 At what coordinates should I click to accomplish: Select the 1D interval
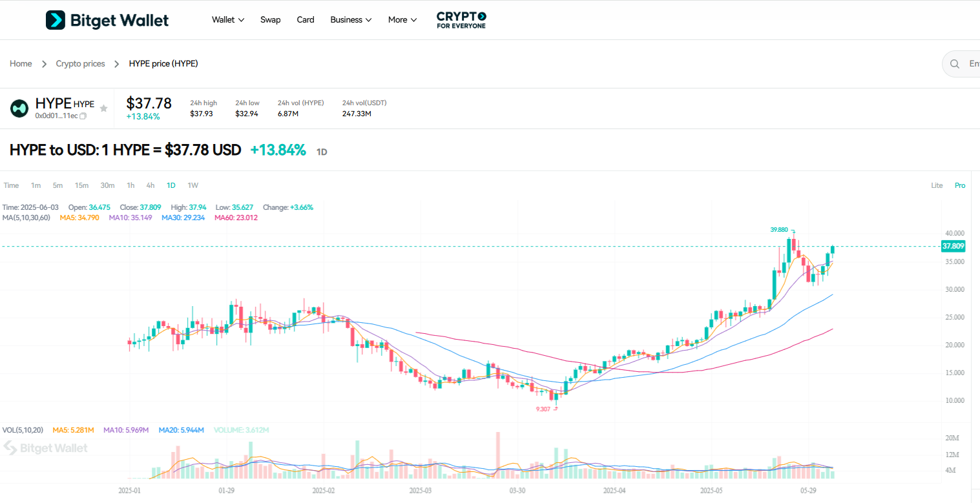click(171, 185)
